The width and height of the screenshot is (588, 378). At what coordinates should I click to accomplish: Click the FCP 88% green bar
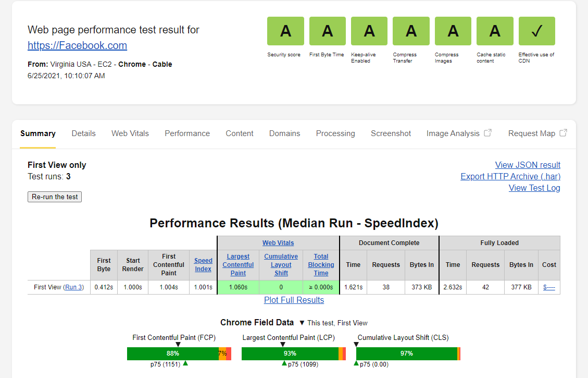(173, 353)
